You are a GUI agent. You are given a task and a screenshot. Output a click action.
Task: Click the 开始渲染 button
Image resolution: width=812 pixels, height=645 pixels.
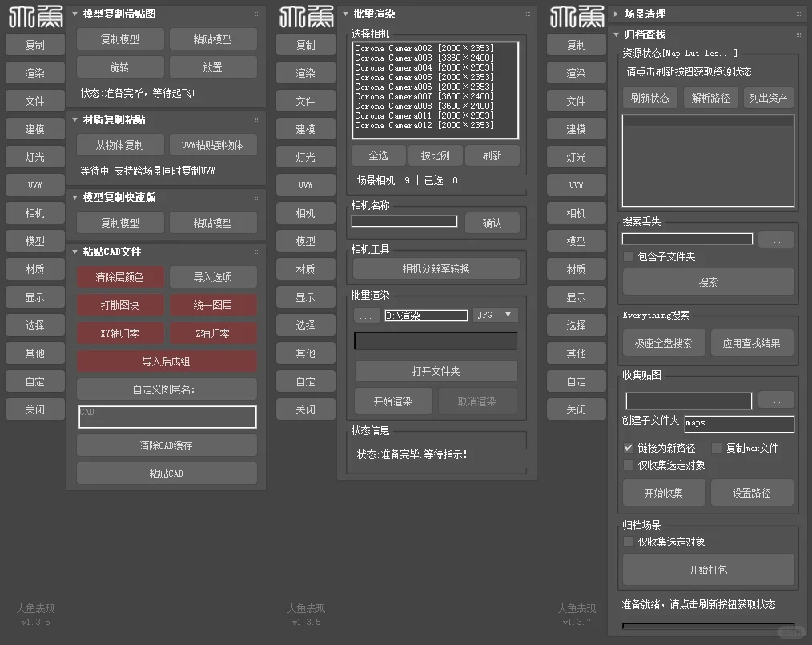[x=392, y=401]
